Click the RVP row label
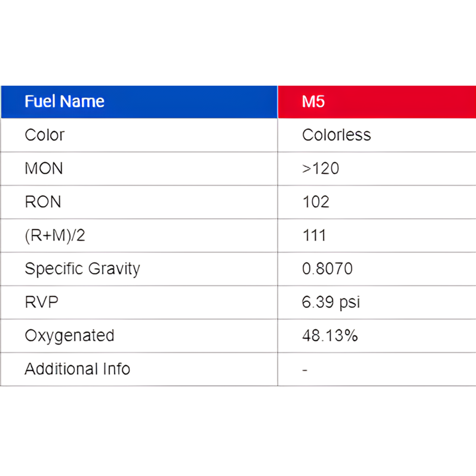 42,302
